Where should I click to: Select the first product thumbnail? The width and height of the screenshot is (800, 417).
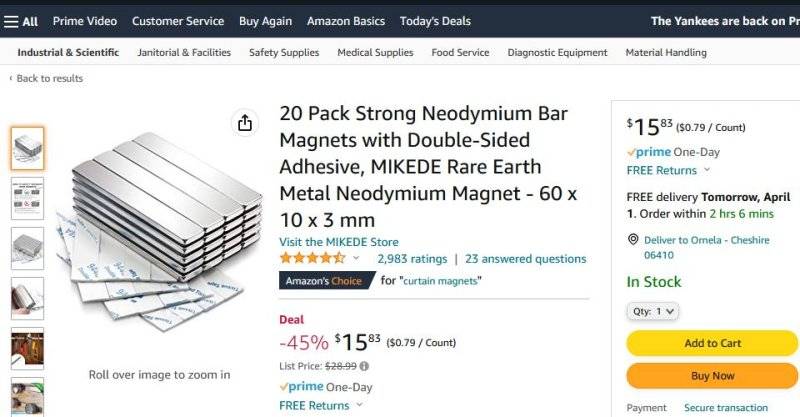27,148
